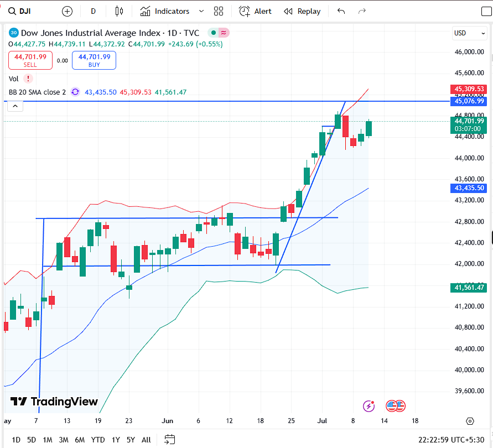Click the BB indicator refresh icon
This screenshot has height=448, width=493.
click(75, 92)
